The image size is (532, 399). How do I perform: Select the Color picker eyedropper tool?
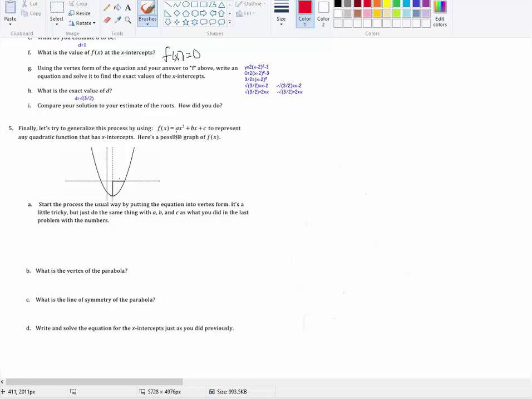pyautogui.click(x=117, y=20)
